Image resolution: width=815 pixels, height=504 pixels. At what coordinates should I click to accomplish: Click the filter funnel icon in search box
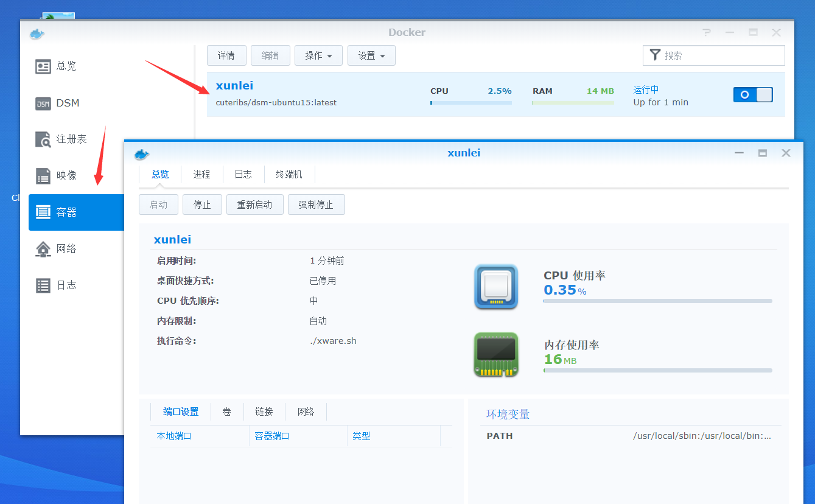point(655,55)
